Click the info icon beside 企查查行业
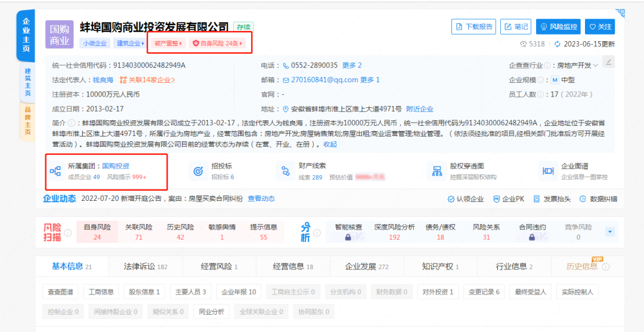This screenshot has height=332, width=644. pyautogui.click(x=547, y=65)
